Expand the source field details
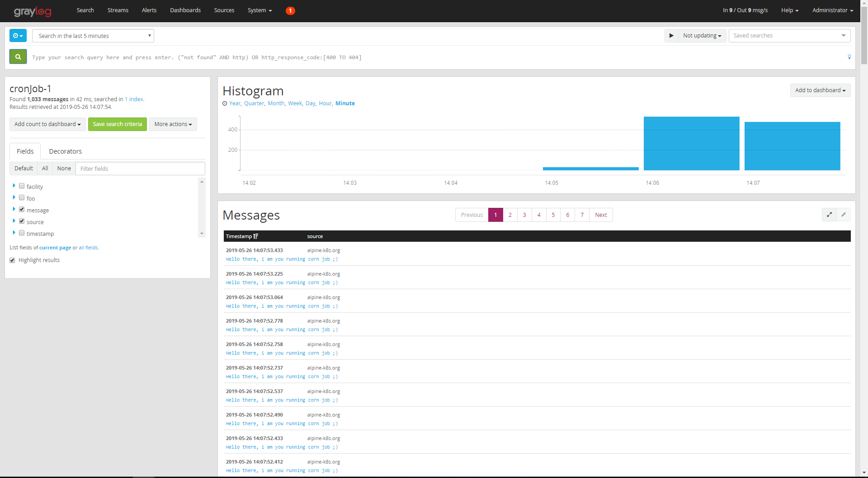 pyautogui.click(x=14, y=220)
